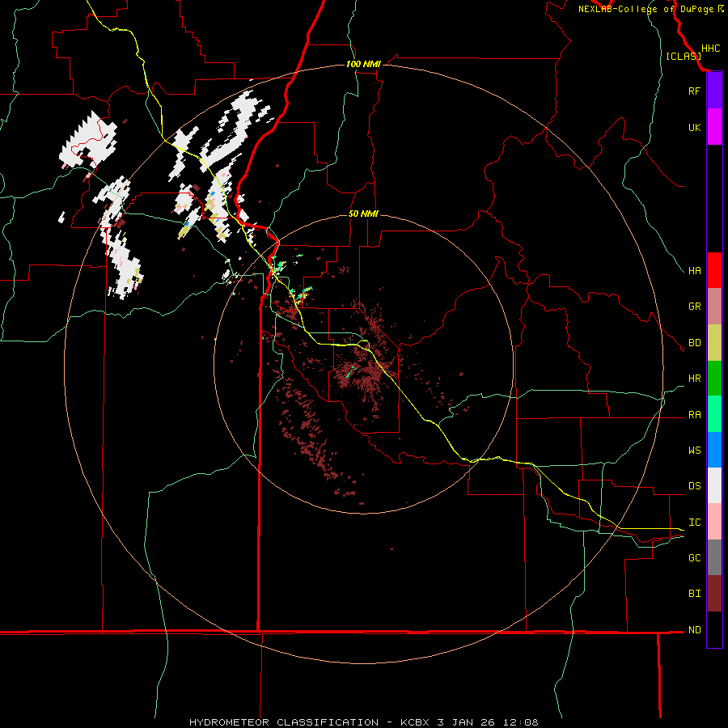Select the GR salmon legend swatch
This screenshot has height=728, width=728.
point(714,307)
